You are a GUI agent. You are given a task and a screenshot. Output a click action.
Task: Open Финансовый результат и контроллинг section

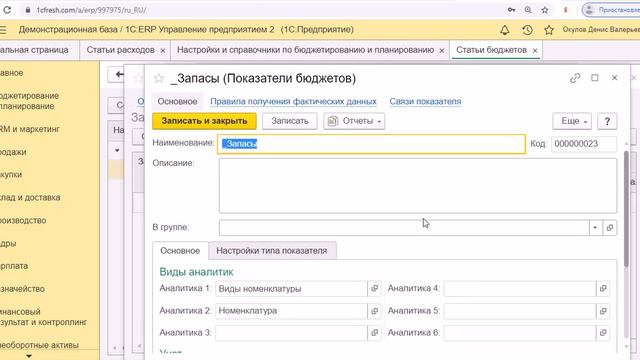point(43,317)
